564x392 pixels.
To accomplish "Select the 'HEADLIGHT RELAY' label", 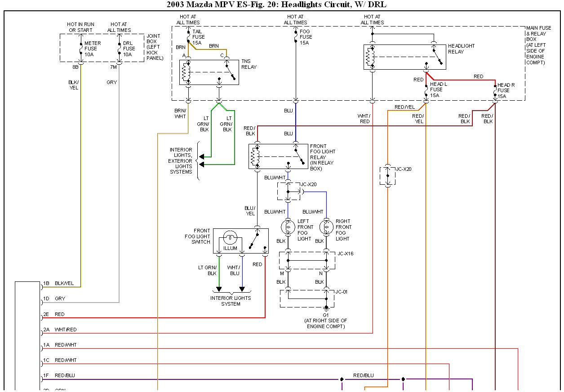I will point(461,49).
